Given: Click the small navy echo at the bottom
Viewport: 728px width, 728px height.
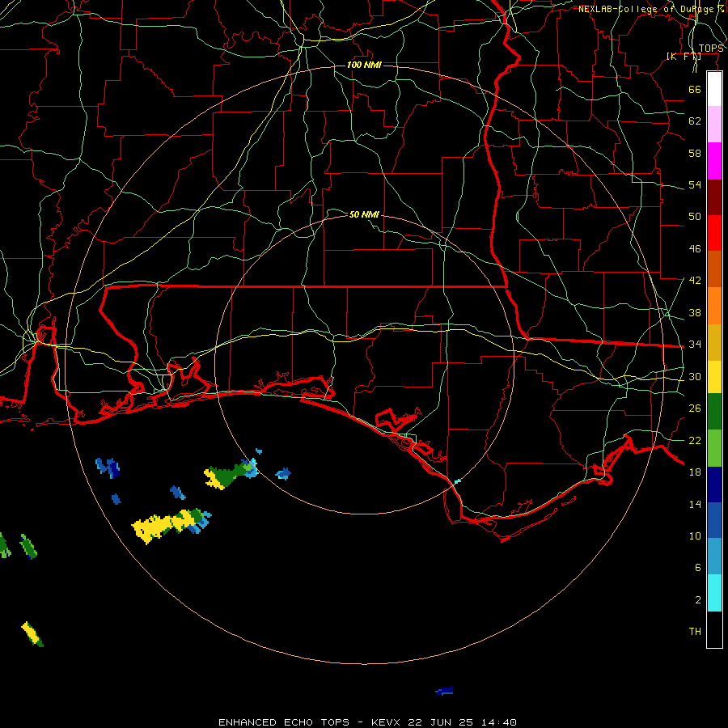Looking at the screenshot, I should tap(444, 691).
